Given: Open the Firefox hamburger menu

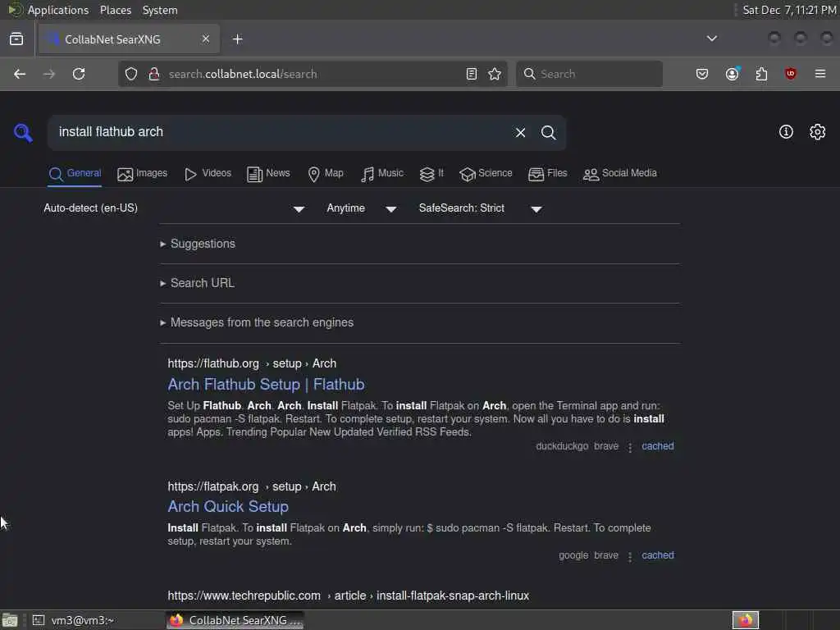Looking at the screenshot, I should pos(820,74).
